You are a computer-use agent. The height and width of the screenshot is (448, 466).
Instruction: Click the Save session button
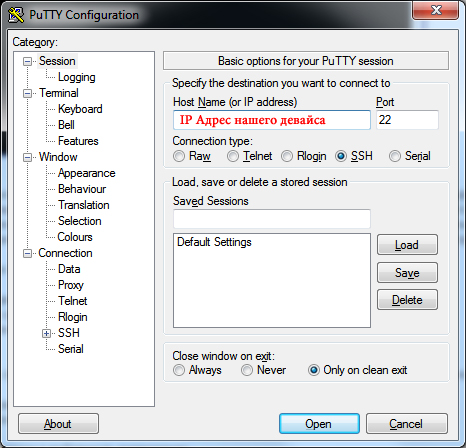[x=407, y=273]
